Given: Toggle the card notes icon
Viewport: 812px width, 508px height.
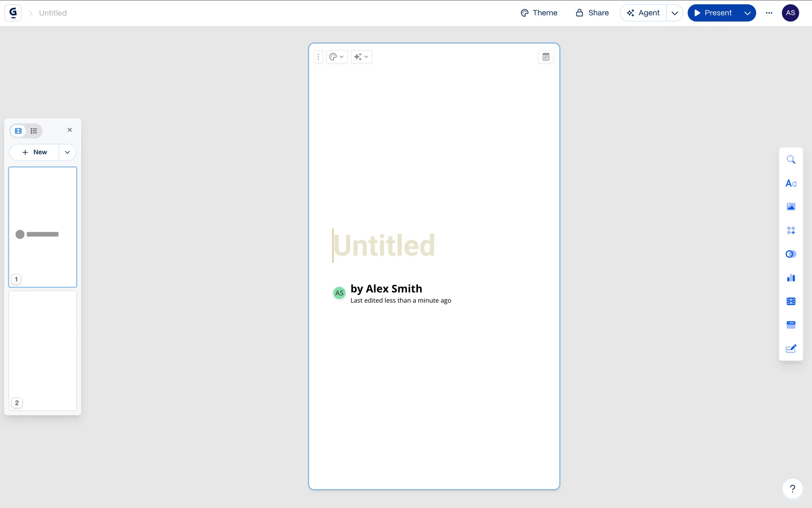Looking at the screenshot, I should (546, 57).
